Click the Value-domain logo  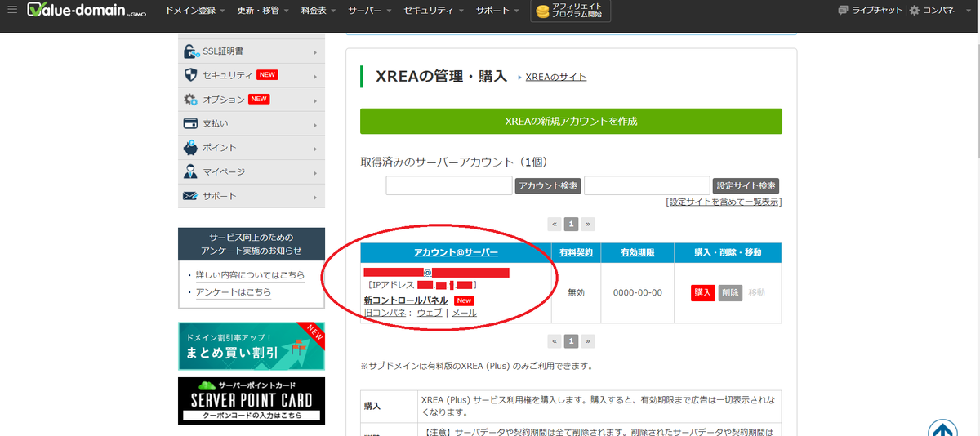tap(87, 11)
